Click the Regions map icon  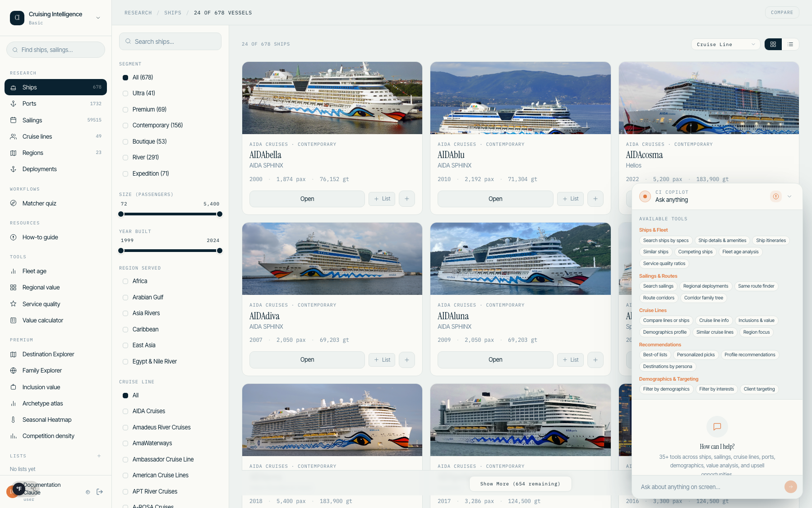[14, 153]
